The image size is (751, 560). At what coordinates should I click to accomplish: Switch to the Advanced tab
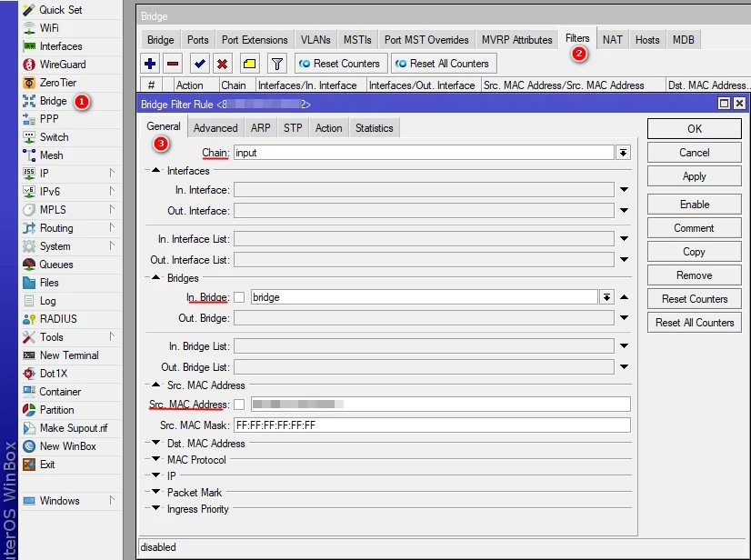tap(215, 128)
